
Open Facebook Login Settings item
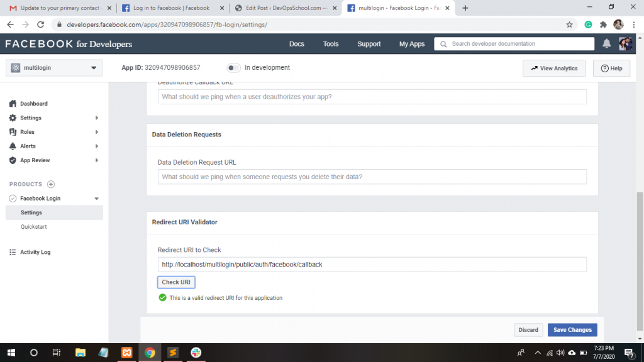[54, 212]
